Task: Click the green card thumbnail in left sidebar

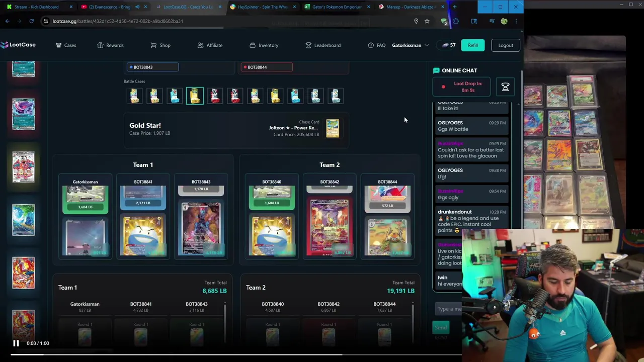Action: (24, 220)
